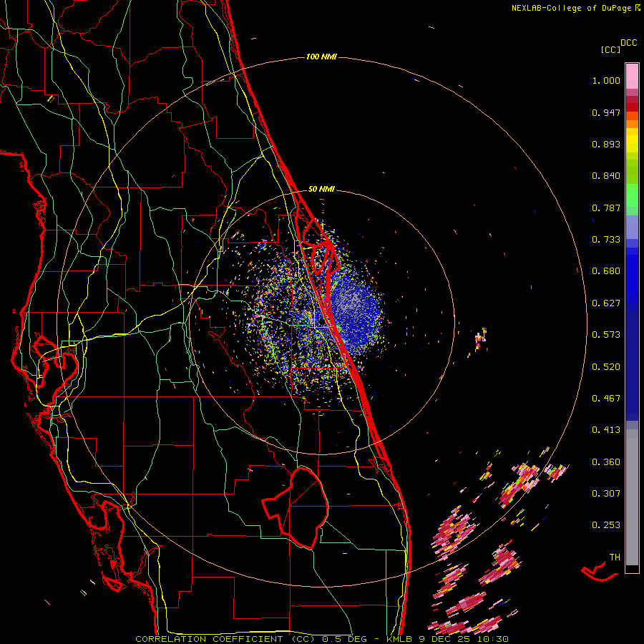Viewport: 644px width, 644px height.
Task: Click the TH threshold label
Action: [x=615, y=557]
